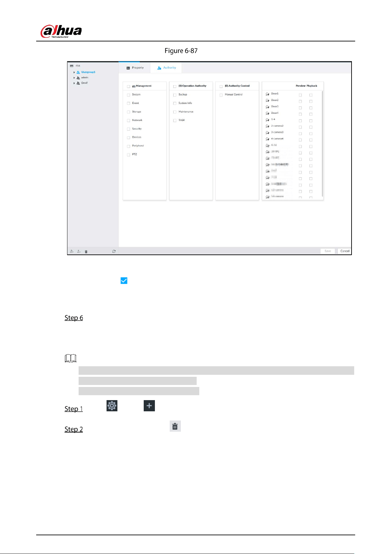This screenshot has height=554, width=392.
Task: Check the Maintenance checkbox
Action: point(175,112)
